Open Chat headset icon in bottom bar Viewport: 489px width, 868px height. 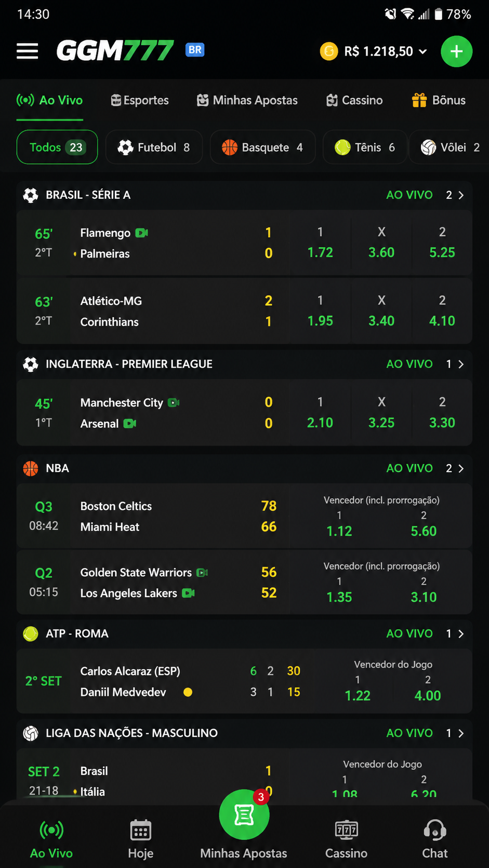pyautogui.click(x=434, y=830)
